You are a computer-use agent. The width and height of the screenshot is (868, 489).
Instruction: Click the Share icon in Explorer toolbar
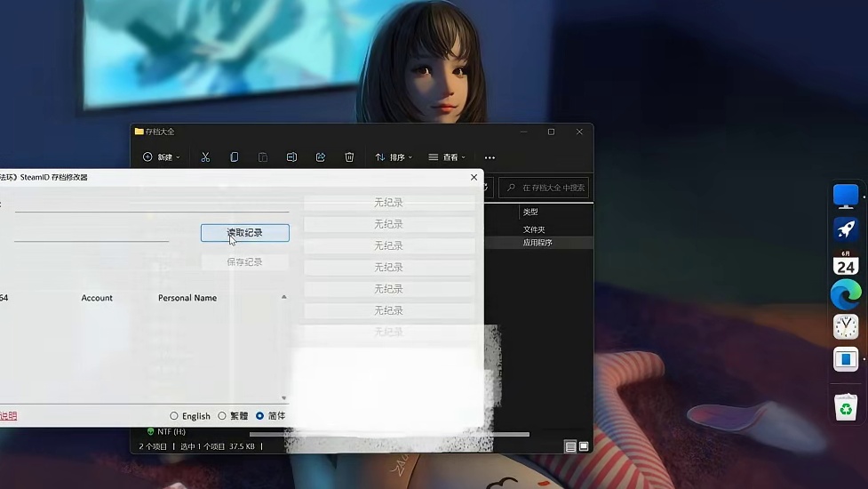coord(321,157)
